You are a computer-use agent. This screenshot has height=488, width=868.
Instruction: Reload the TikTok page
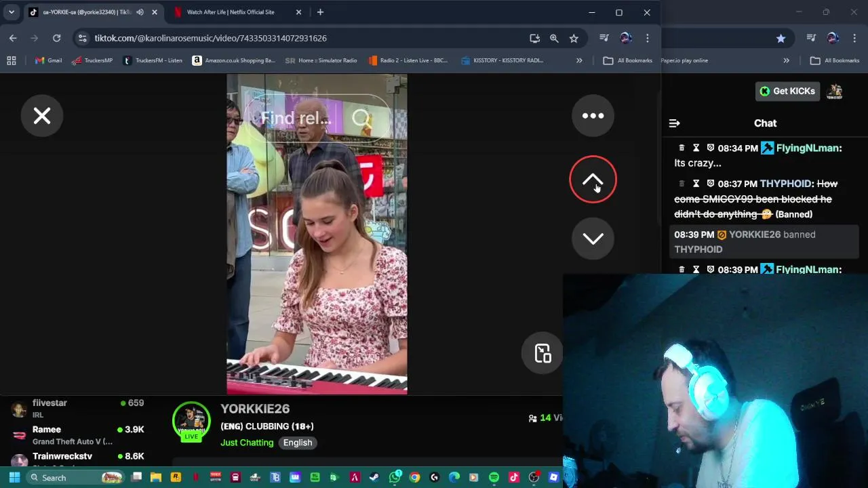[56, 38]
